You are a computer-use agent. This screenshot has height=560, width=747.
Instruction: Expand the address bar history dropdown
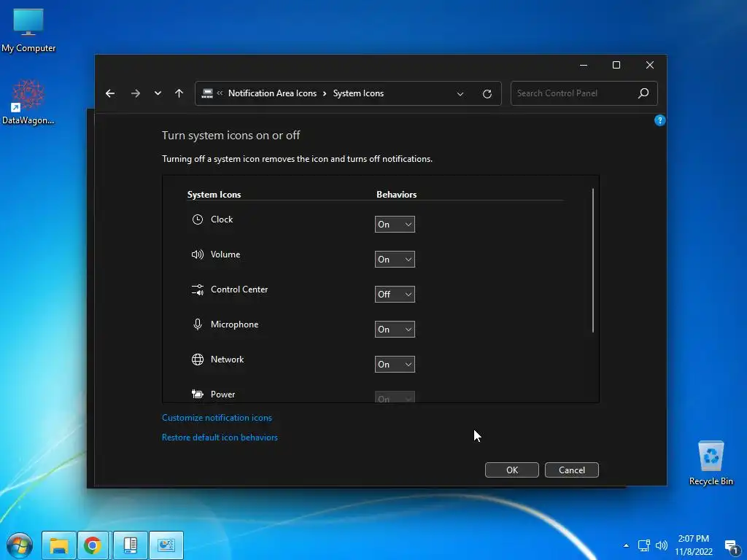460,94
